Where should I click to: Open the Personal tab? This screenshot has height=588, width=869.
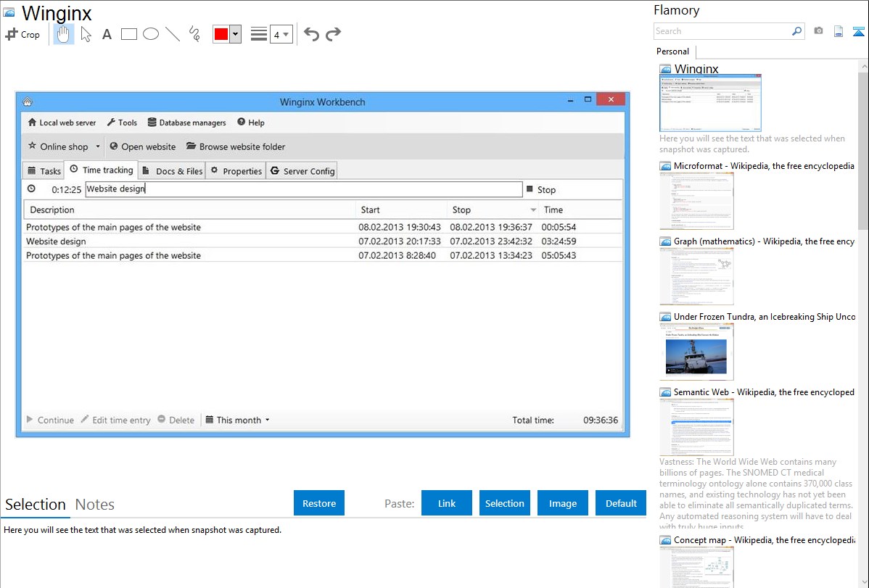click(x=672, y=51)
